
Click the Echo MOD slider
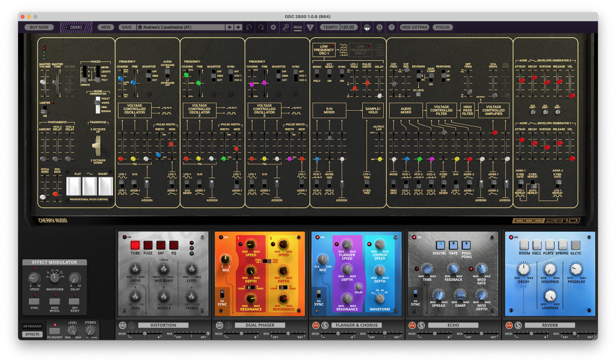[x=434, y=334]
